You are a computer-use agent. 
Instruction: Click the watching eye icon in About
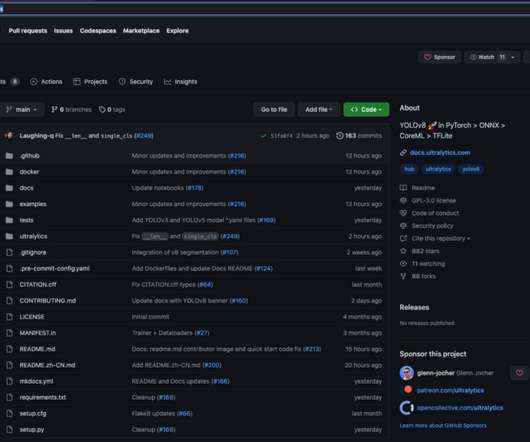point(403,264)
